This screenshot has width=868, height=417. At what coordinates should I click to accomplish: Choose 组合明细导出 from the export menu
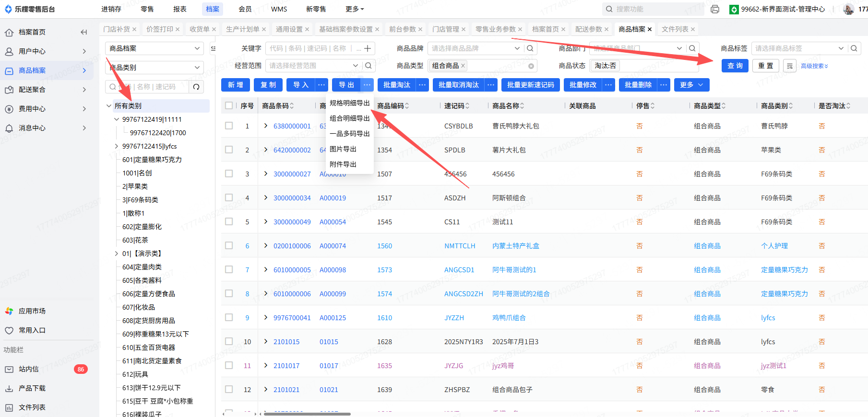pyautogui.click(x=350, y=118)
